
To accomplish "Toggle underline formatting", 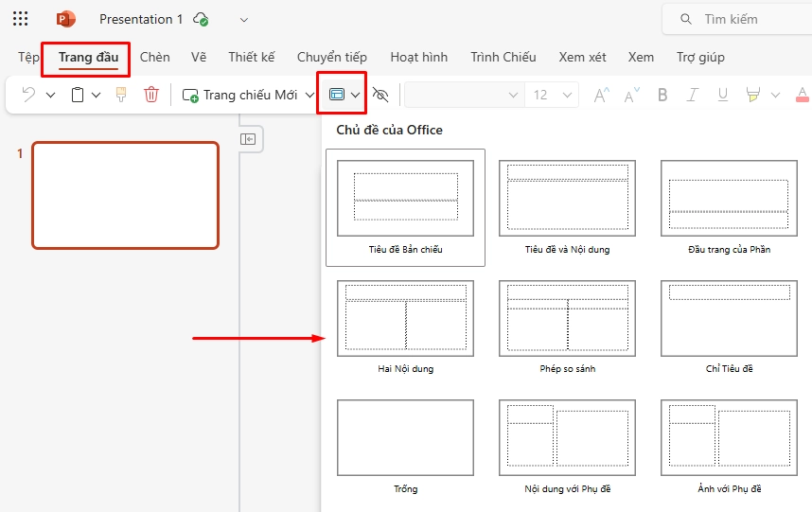I will 723,95.
